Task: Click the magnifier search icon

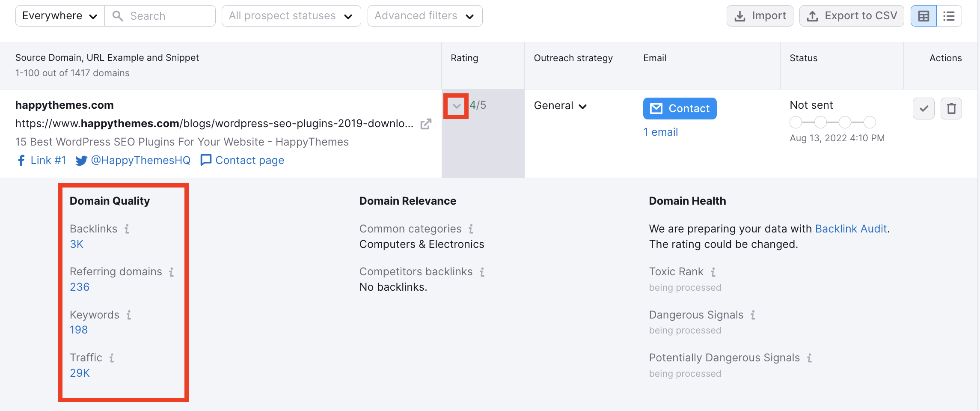Action: tap(117, 16)
